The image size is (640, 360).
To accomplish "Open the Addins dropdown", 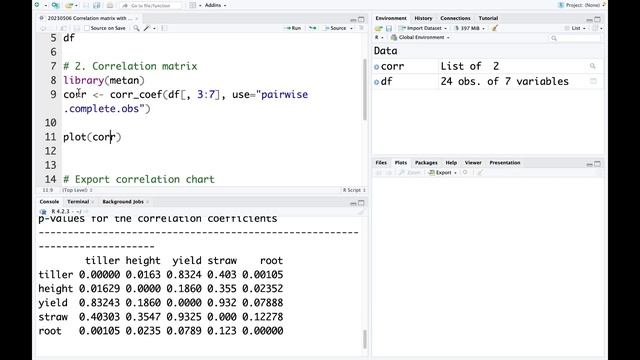I will pyautogui.click(x=215, y=5).
